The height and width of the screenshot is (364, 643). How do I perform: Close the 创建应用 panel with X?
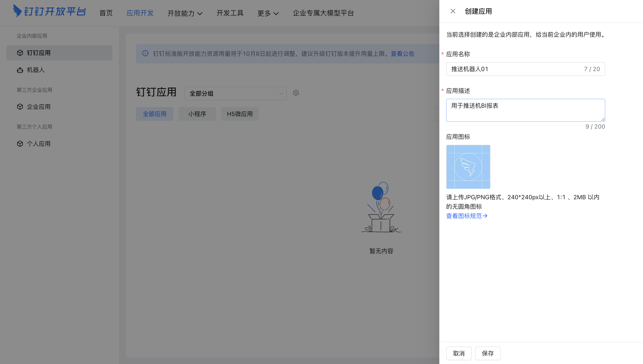(453, 11)
